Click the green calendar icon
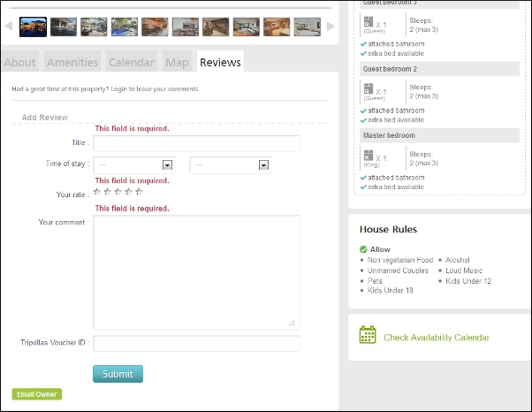Image resolution: width=532 pixels, height=412 pixels. coord(368,335)
